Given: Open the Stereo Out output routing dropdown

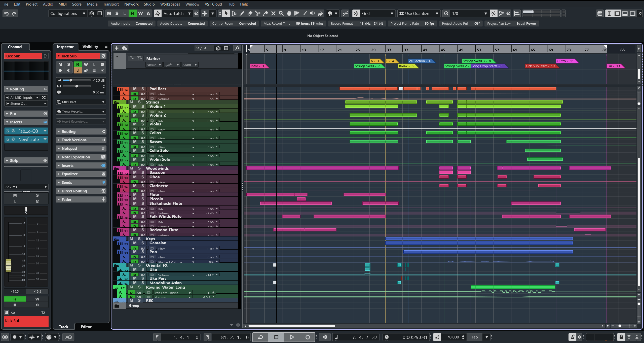Looking at the screenshot, I should pos(26,104).
